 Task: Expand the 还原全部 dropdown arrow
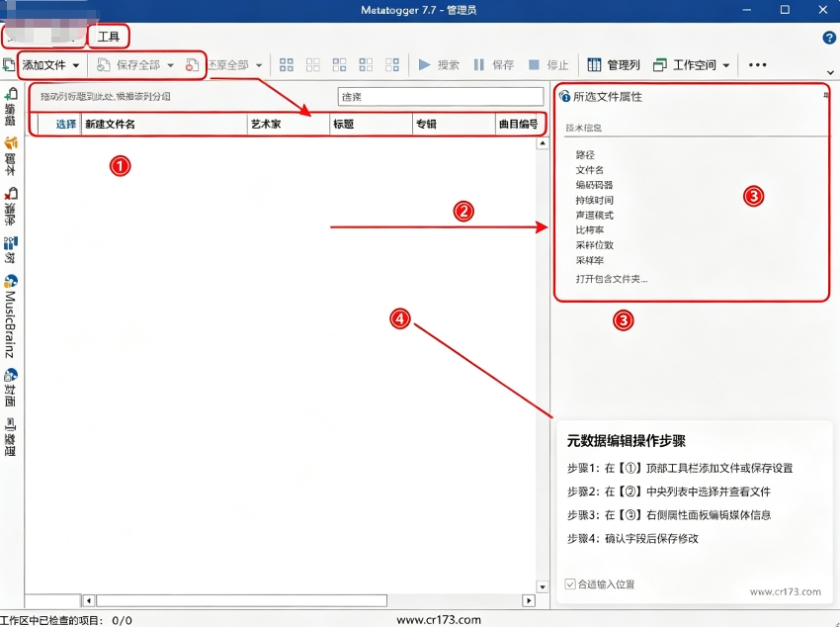tap(259, 65)
